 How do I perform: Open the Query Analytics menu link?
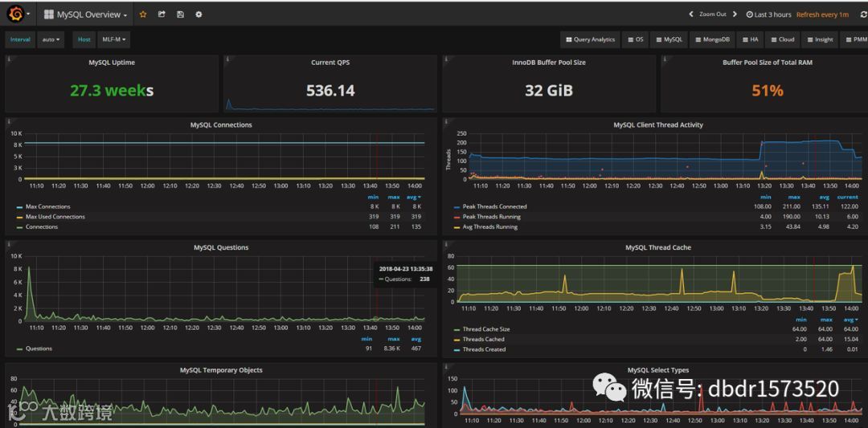pos(591,39)
